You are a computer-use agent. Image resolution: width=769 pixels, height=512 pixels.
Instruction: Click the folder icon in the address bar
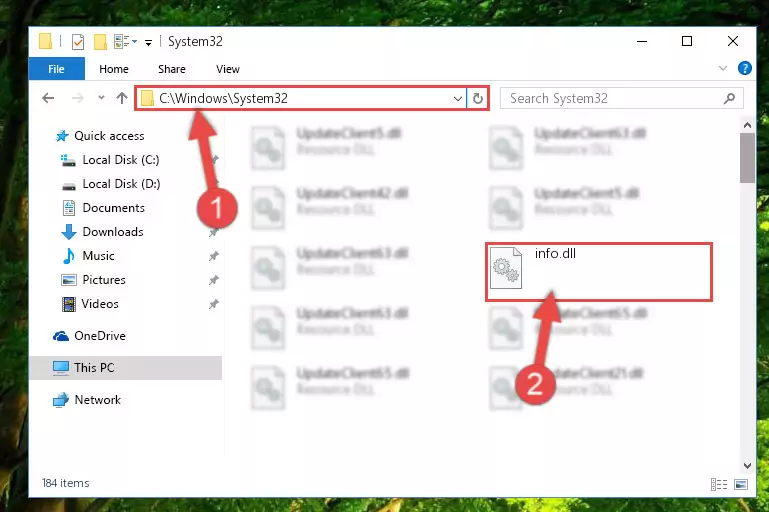(147, 99)
